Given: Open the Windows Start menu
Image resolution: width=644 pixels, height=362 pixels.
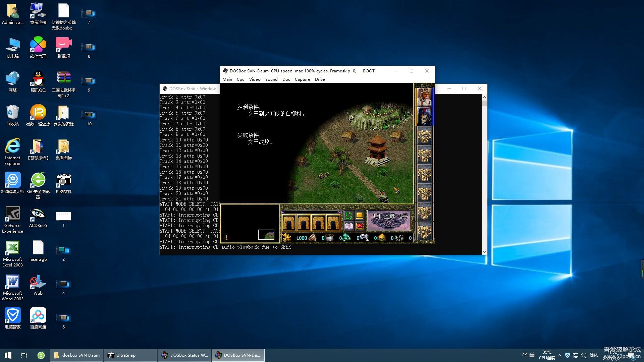Looking at the screenshot, I should click(x=8, y=355).
